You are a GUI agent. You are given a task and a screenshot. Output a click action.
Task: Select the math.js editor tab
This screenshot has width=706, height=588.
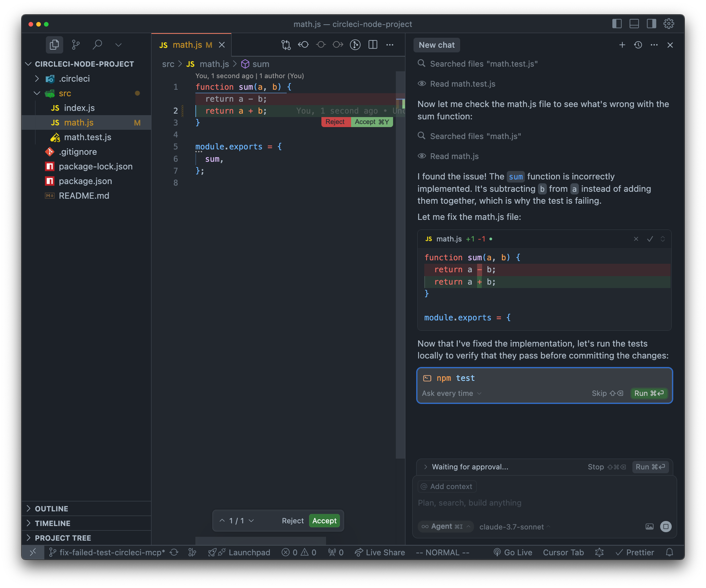tap(188, 45)
